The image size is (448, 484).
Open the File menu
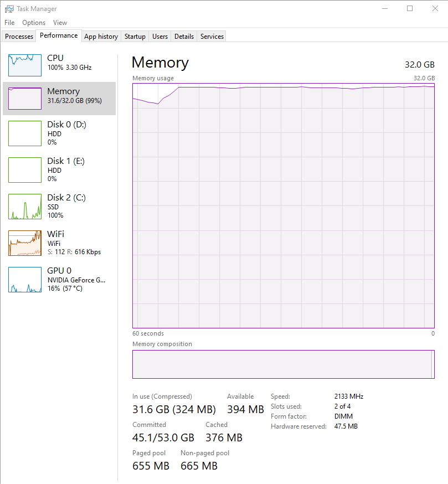9,23
